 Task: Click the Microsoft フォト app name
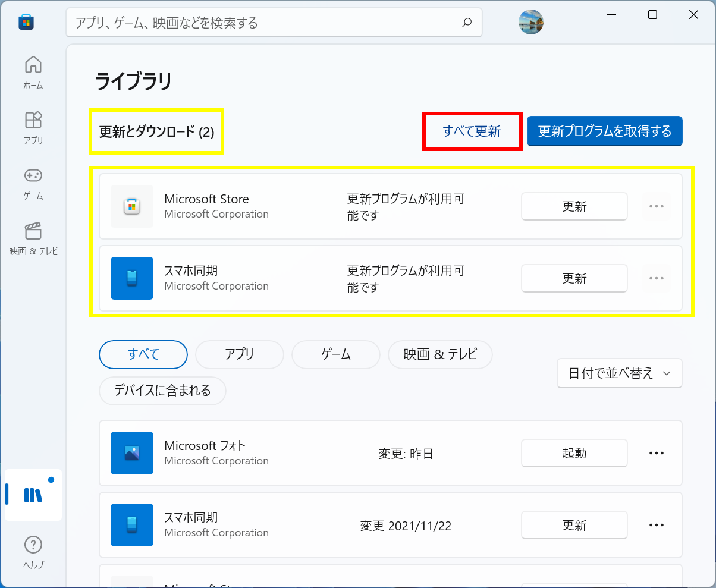[205, 446]
